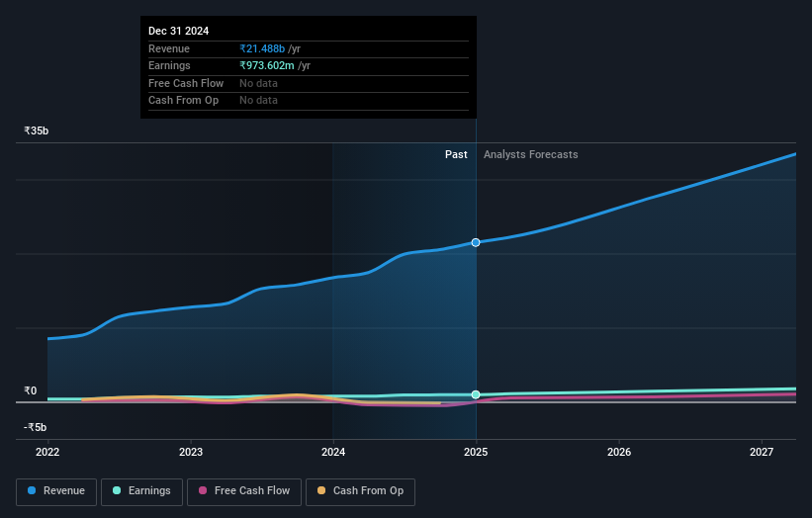Toggle the Free Cash Flow legend button

(x=244, y=491)
